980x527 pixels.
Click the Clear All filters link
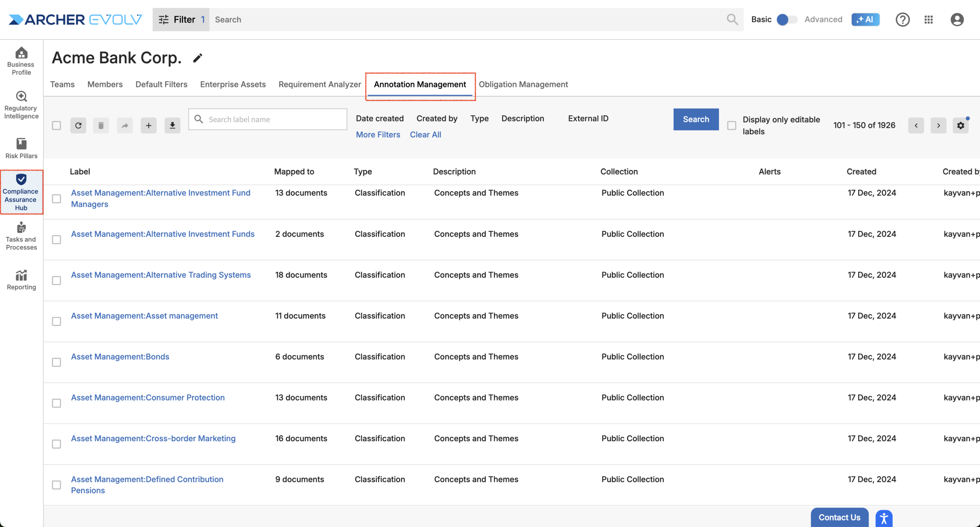click(425, 134)
